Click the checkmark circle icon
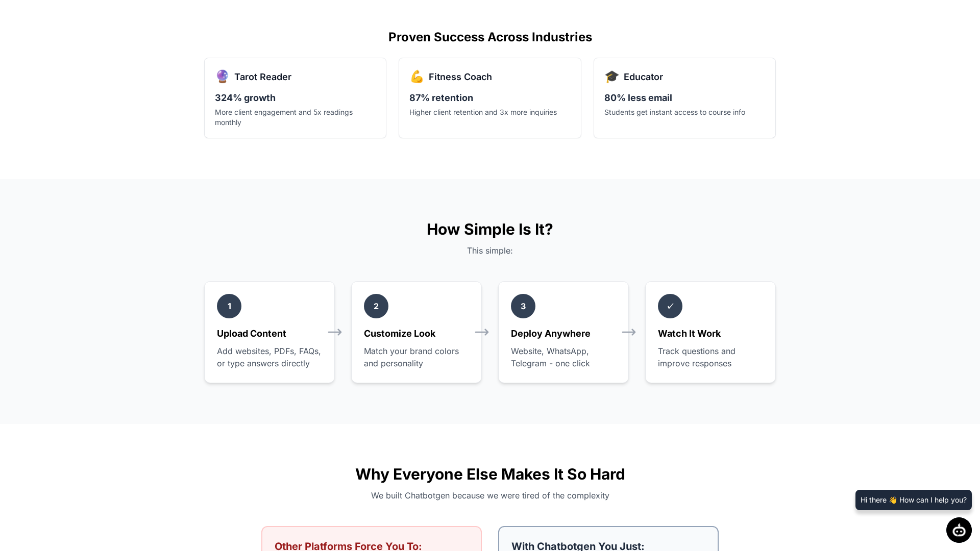Viewport: 980px width, 551px height. (670, 306)
